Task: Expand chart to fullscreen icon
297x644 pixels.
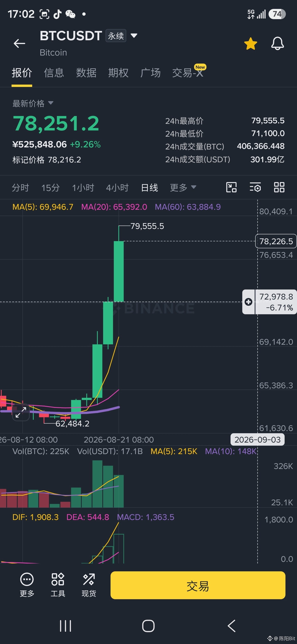Action: (21, 412)
